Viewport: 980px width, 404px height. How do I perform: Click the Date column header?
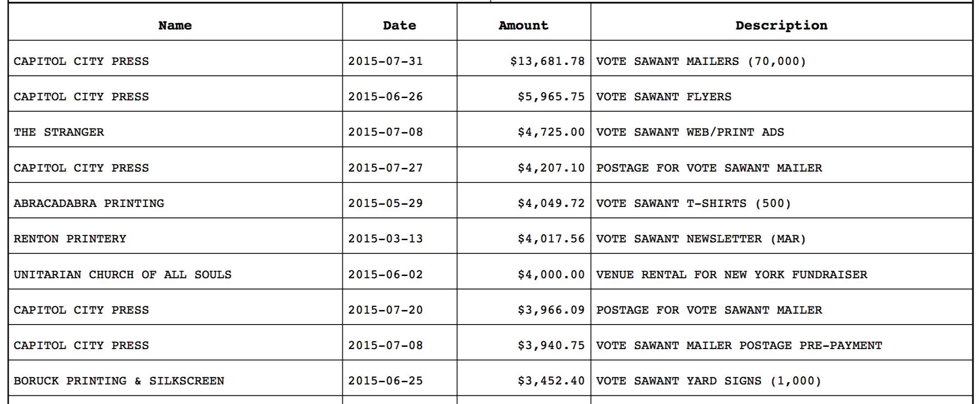click(x=399, y=25)
